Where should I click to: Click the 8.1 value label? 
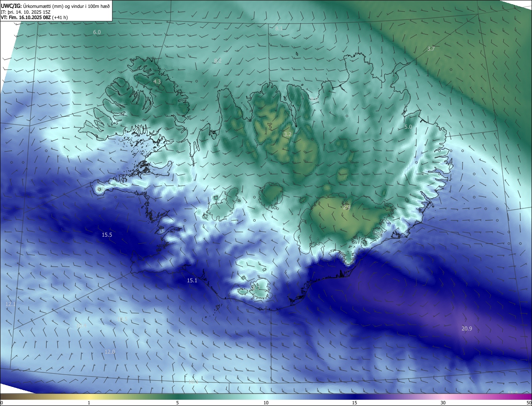(x=279, y=28)
